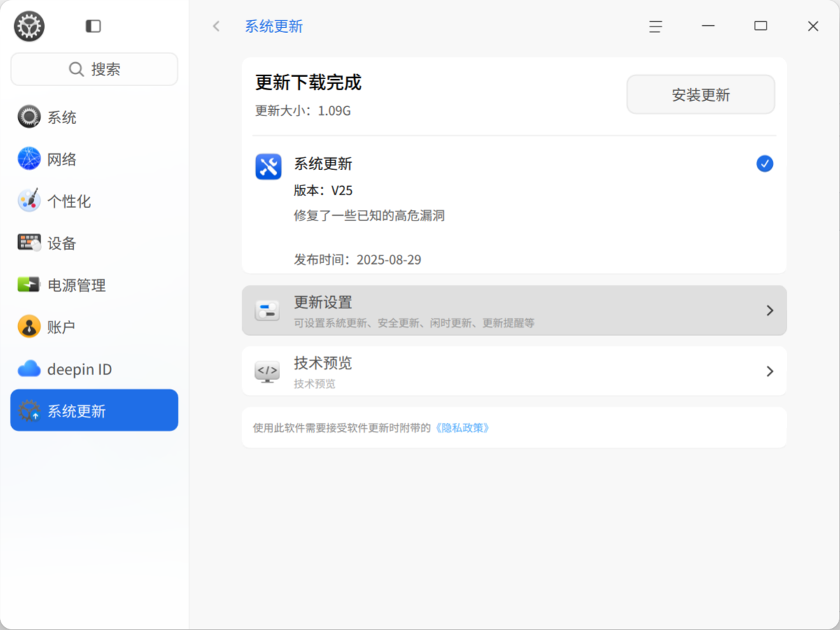Screen dimensions: 840x630
Task: Open 个性化 palette icon in sidebar
Action: pyautogui.click(x=29, y=201)
